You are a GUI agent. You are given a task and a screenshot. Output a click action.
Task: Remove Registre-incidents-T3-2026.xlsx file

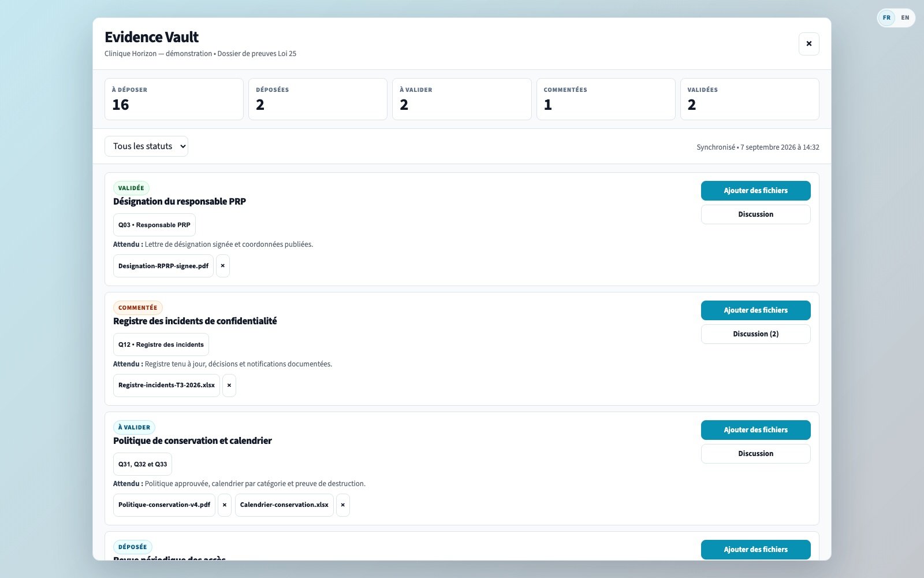(x=229, y=386)
